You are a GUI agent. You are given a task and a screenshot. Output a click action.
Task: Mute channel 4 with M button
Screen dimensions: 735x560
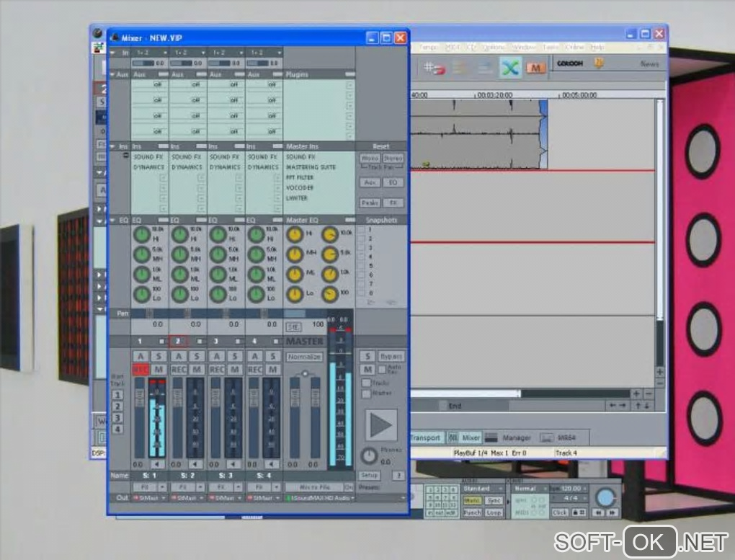pyautogui.click(x=273, y=370)
